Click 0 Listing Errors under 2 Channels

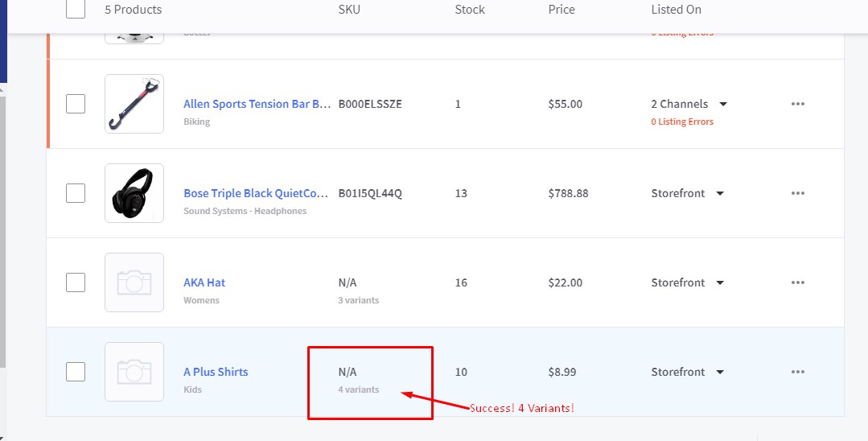pos(682,122)
